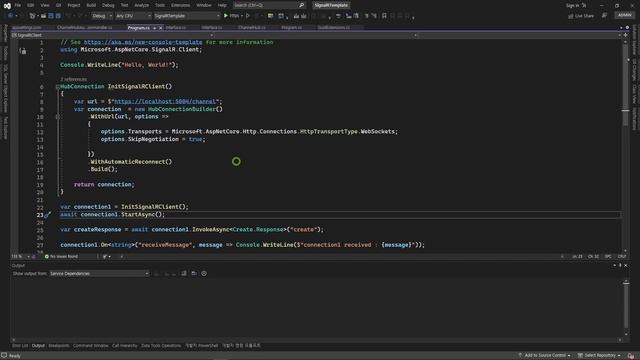Click on line number 27
Image resolution: width=640 pixels, height=360 pixels.
(x=40, y=245)
